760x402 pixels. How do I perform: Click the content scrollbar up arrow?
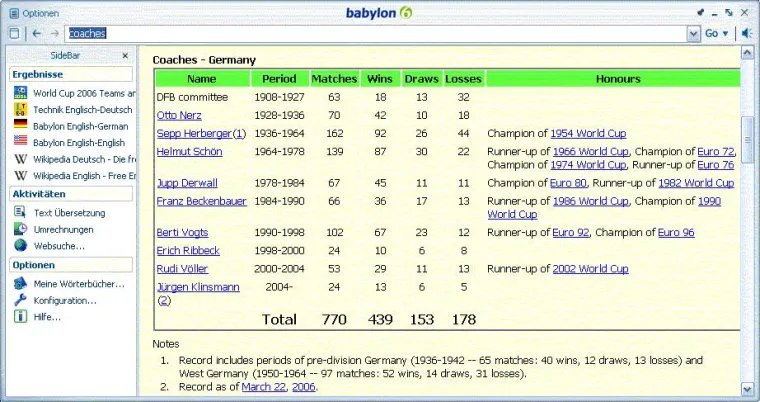(x=747, y=52)
